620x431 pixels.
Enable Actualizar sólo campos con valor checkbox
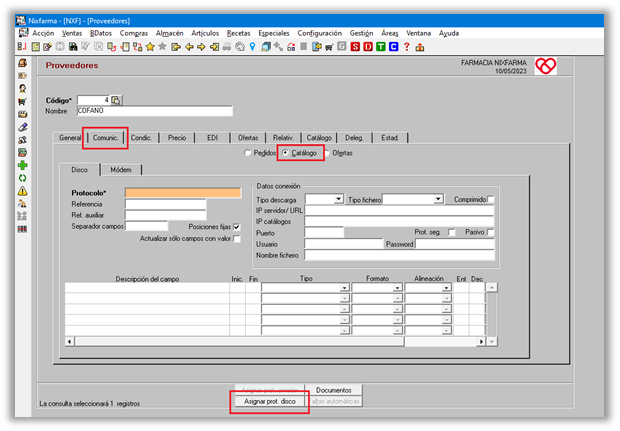236,239
